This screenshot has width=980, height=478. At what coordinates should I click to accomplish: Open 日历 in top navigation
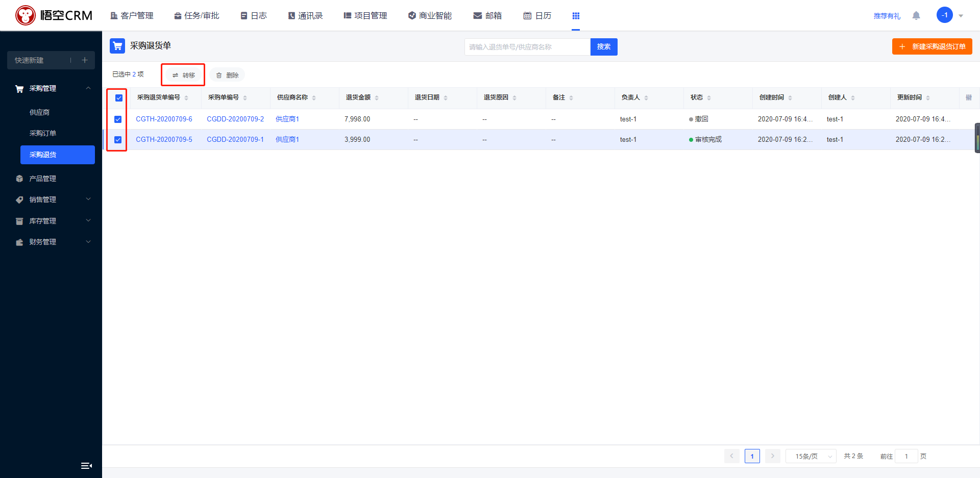click(537, 16)
